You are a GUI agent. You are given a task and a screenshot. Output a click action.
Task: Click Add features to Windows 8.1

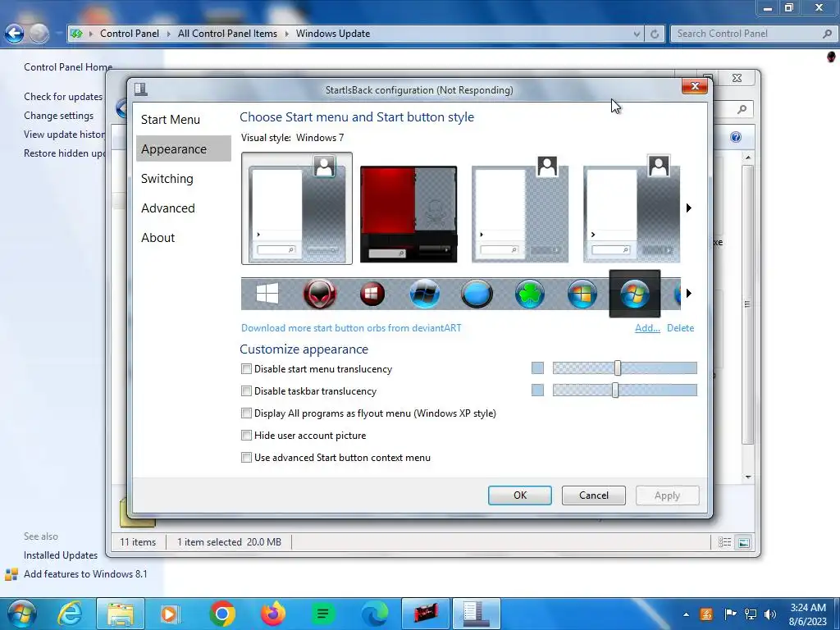click(85, 573)
